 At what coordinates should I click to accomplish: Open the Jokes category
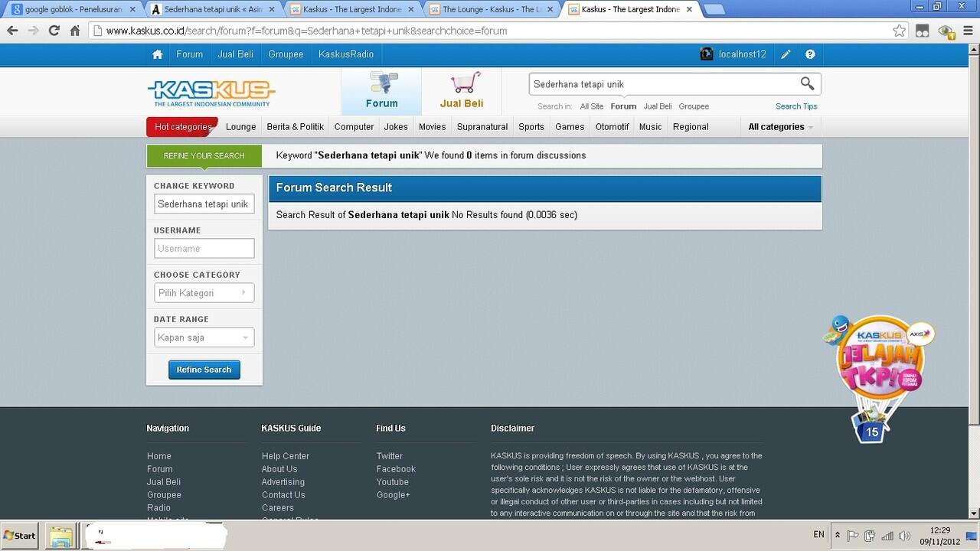pos(396,127)
